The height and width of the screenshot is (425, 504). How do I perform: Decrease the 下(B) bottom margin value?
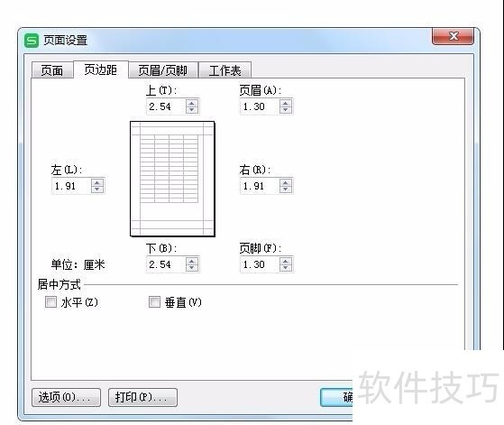192,268
